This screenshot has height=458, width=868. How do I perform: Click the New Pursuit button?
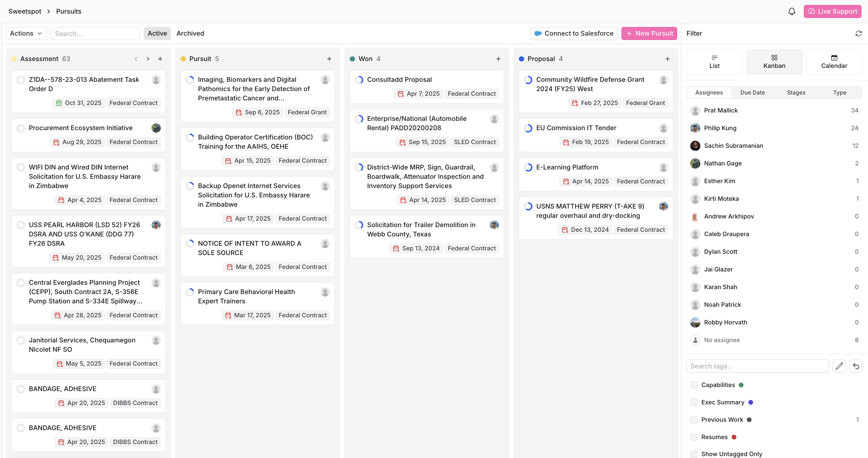click(x=649, y=33)
